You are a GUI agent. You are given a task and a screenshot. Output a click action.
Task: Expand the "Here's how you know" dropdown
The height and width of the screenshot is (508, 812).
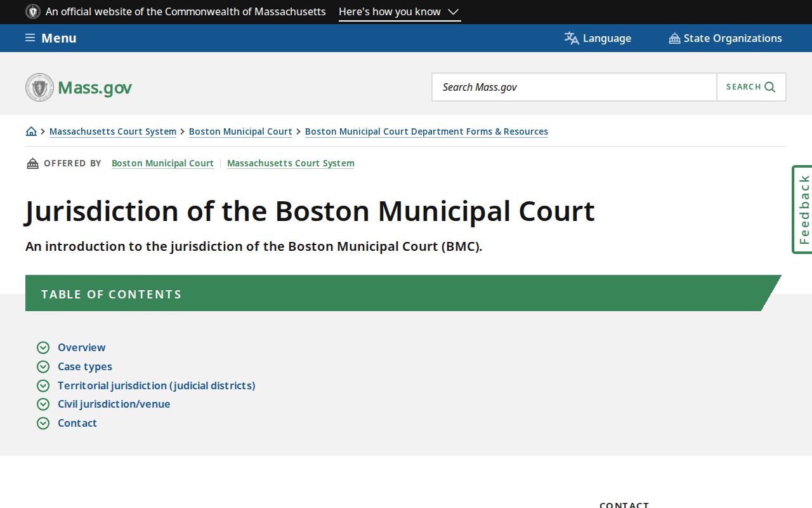click(400, 12)
